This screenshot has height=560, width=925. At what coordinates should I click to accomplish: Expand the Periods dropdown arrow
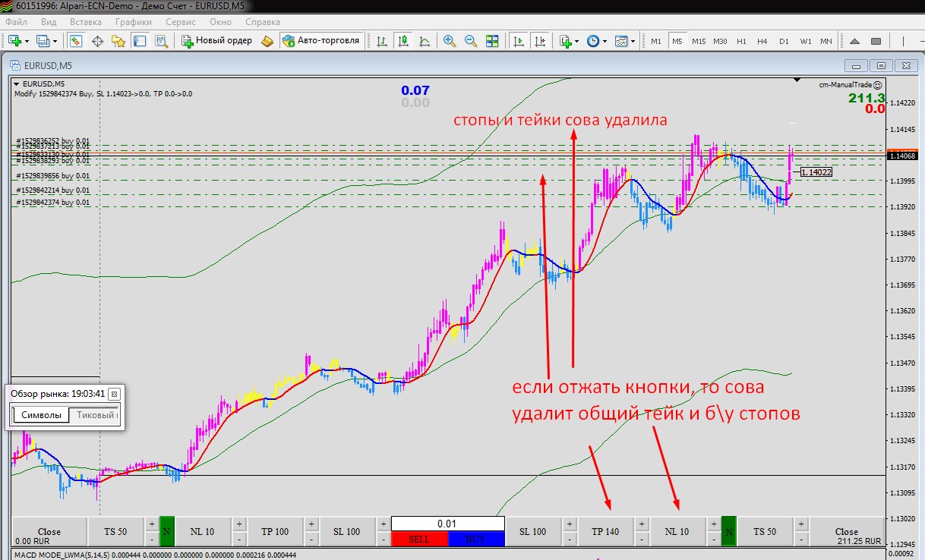point(605,41)
